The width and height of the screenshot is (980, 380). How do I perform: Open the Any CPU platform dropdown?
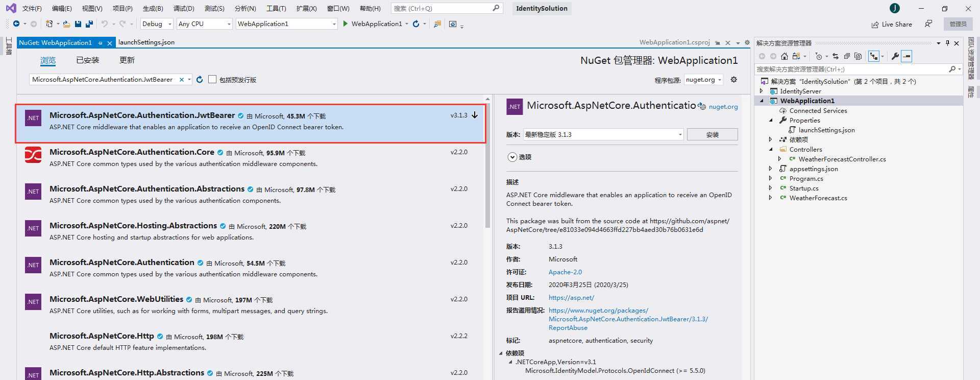click(205, 24)
